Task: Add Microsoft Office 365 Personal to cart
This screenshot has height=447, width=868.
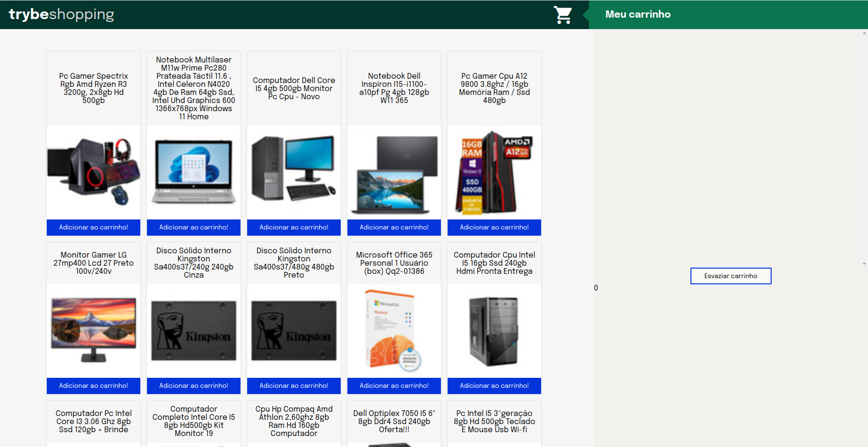Action: point(394,385)
